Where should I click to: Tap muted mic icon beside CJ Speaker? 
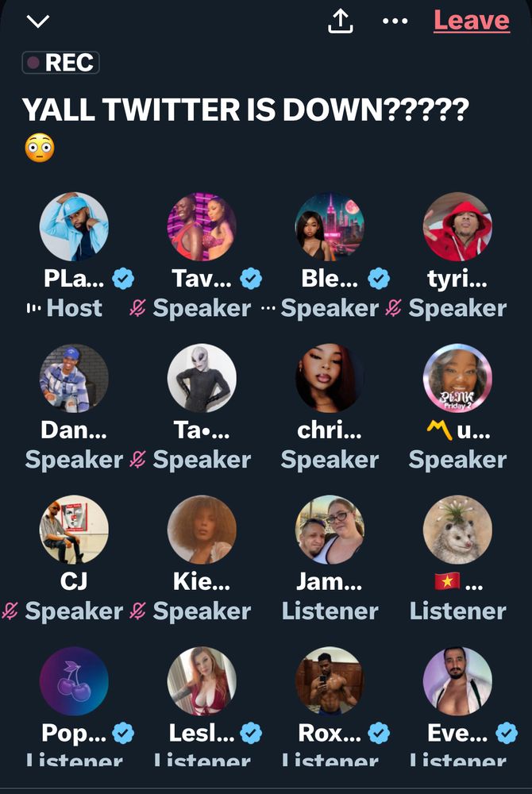pyautogui.click(x=10, y=611)
